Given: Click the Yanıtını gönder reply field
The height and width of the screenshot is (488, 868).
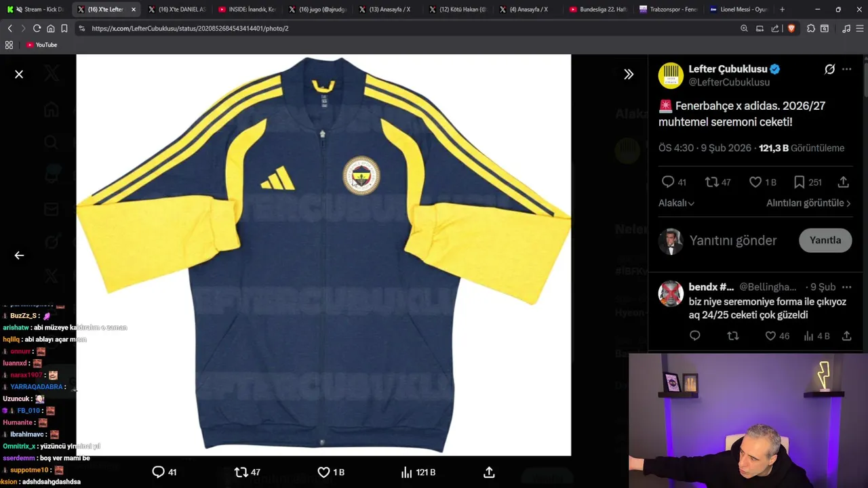Looking at the screenshot, I should click(x=732, y=240).
